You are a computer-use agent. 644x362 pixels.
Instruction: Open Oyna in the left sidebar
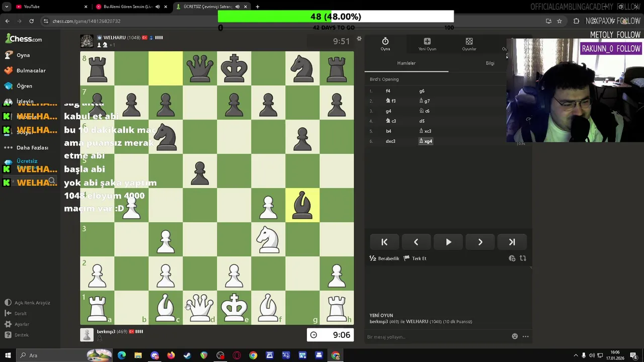18,55
